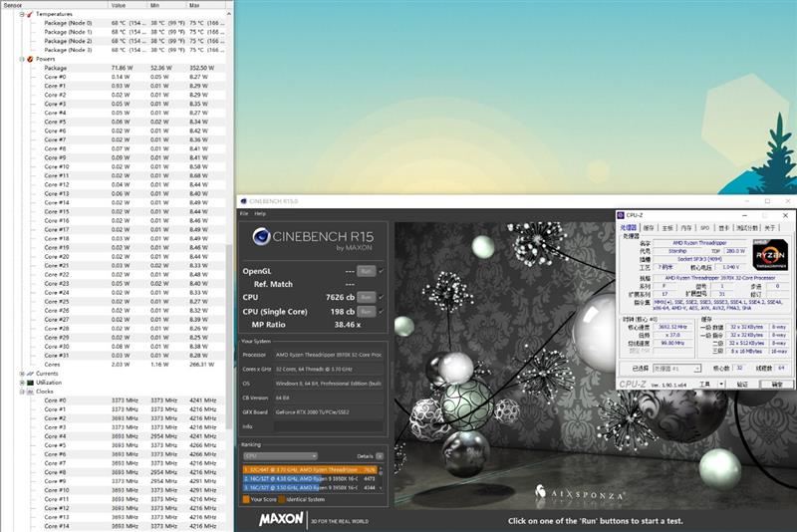Click the Cinema 4D logo in Cinebench

coord(261,236)
